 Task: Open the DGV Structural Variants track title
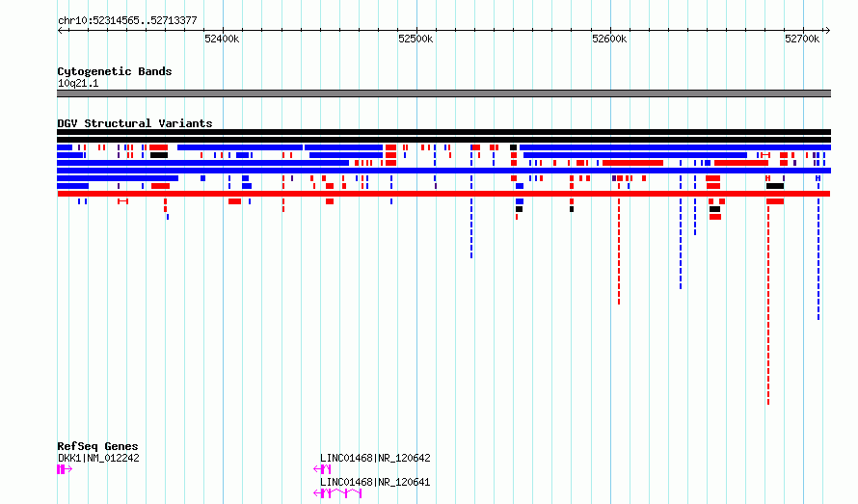tap(135, 123)
